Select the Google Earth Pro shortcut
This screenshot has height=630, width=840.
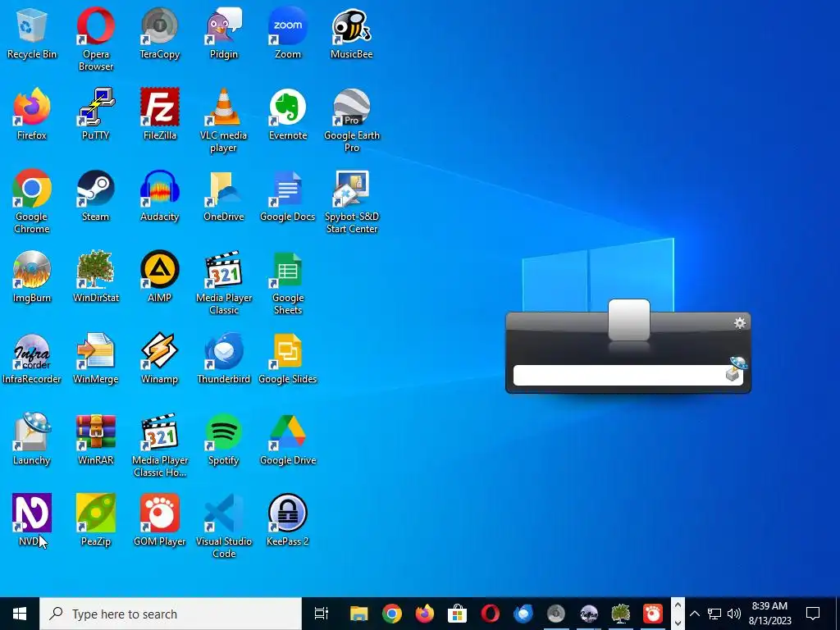pos(351,121)
